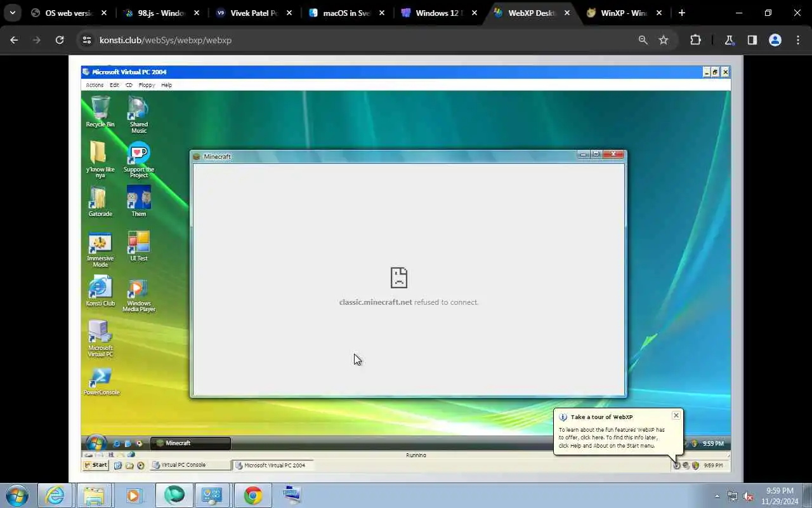
Task: Go back to the previous page
Action: 14,40
